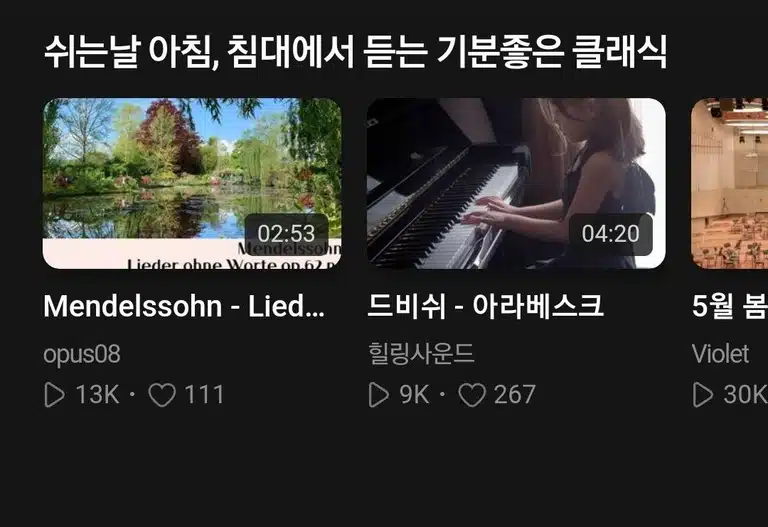Tap the heart icon next to 267
Screen dimensions: 768x527
pyautogui.click(x=472, y=395)
